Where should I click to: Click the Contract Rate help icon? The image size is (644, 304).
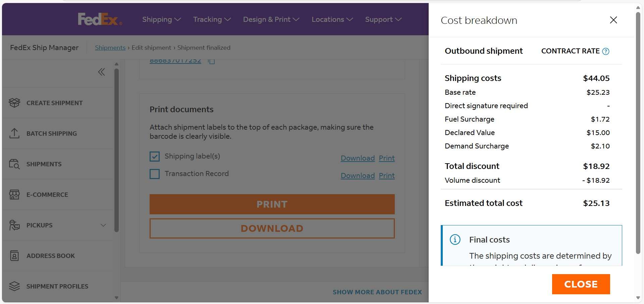coord(605,51)
